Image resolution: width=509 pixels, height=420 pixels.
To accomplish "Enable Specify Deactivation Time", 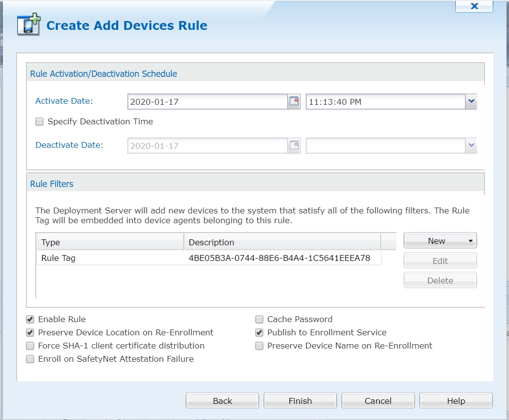I will [39, 122].
